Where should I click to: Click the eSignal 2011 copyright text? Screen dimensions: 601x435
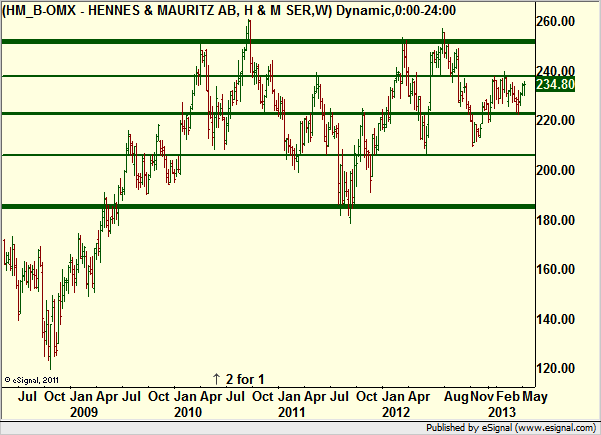click(31, 380)
